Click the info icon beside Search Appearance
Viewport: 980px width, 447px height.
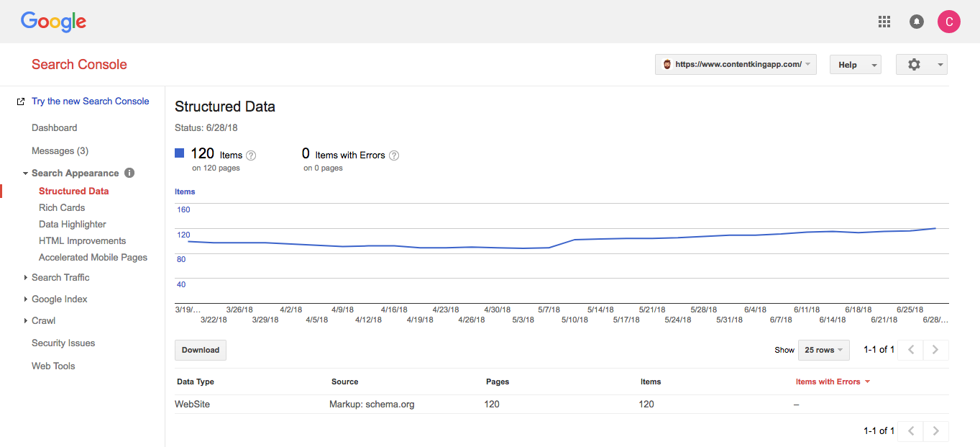click(x=129, y=173)
